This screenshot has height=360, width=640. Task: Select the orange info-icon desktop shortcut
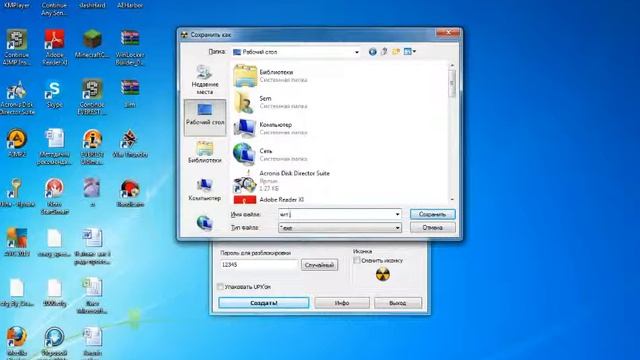point(92,147)
